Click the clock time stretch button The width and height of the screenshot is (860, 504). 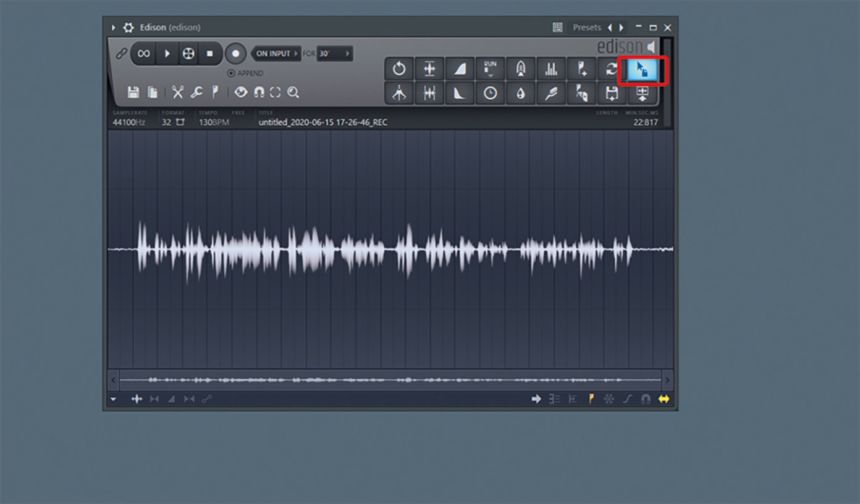[x=490, y=93]
